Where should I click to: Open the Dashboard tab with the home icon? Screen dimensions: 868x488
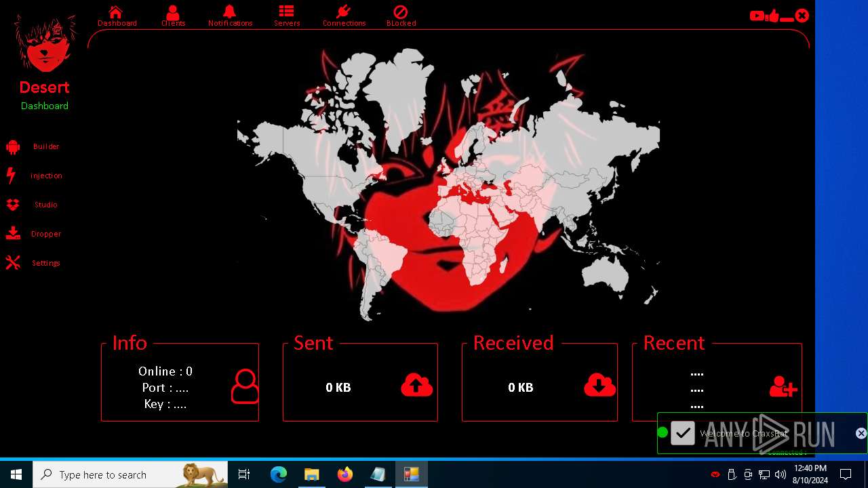[117, 16]
